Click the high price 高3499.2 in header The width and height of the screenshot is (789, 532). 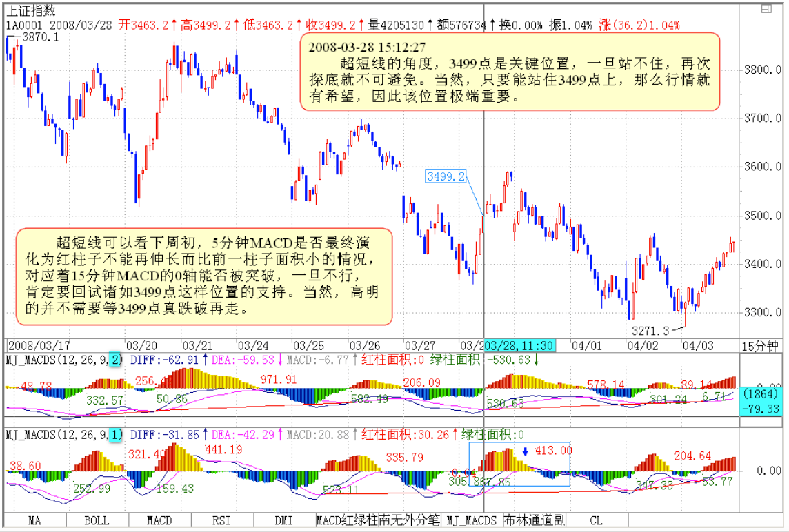[206, 25]
